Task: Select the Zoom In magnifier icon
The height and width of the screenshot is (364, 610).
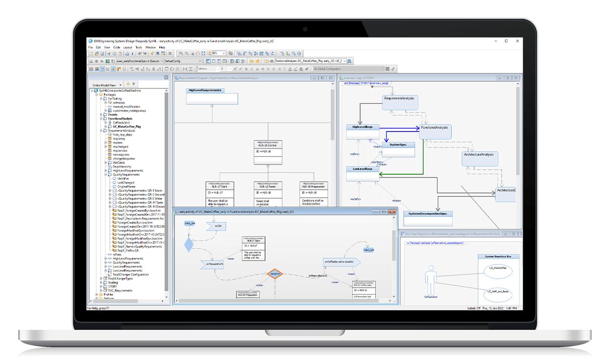Action: pyautogui.click(x=181, y=53)
